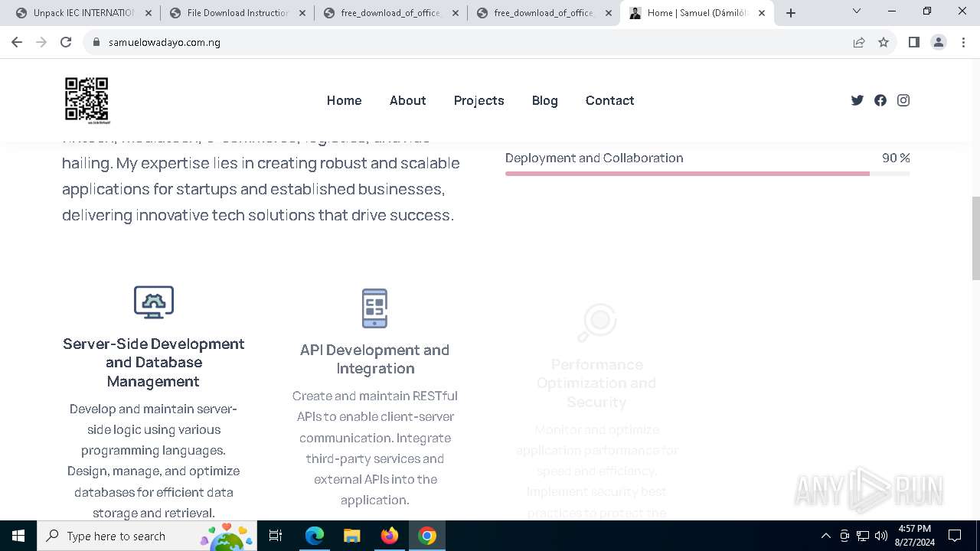Image resolution: width=980 pixels, height=551 pixels.
Task: Open the Blog page link
Action: tap(544, 100)
